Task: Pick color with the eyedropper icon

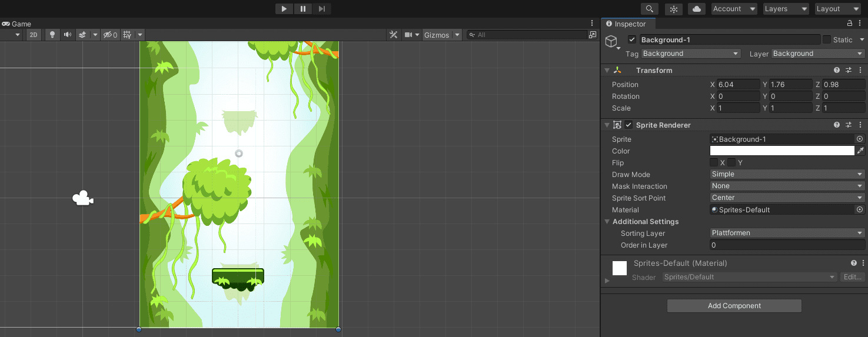Action: click(x=860, y=151)
